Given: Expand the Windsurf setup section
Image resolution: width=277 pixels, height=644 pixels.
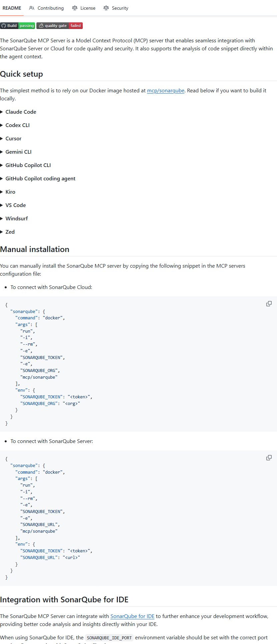Looking at the screenshot, I should point(17,219).
